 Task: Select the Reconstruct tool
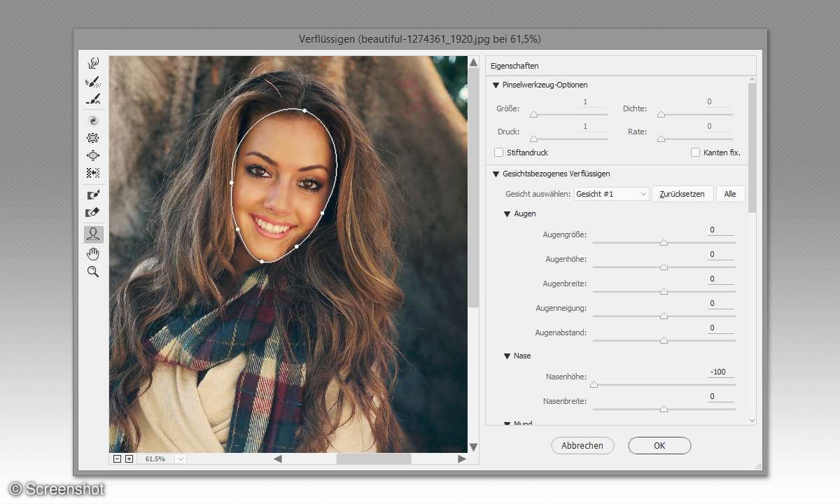(92, 82)
